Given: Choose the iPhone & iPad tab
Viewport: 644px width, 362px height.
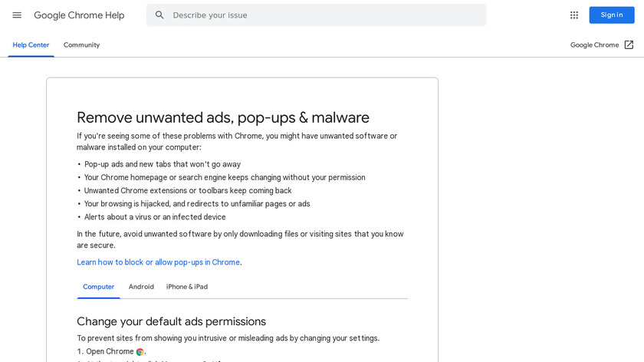Looking at the screenshot, I should pyautogui.click(x=187, y=287).
